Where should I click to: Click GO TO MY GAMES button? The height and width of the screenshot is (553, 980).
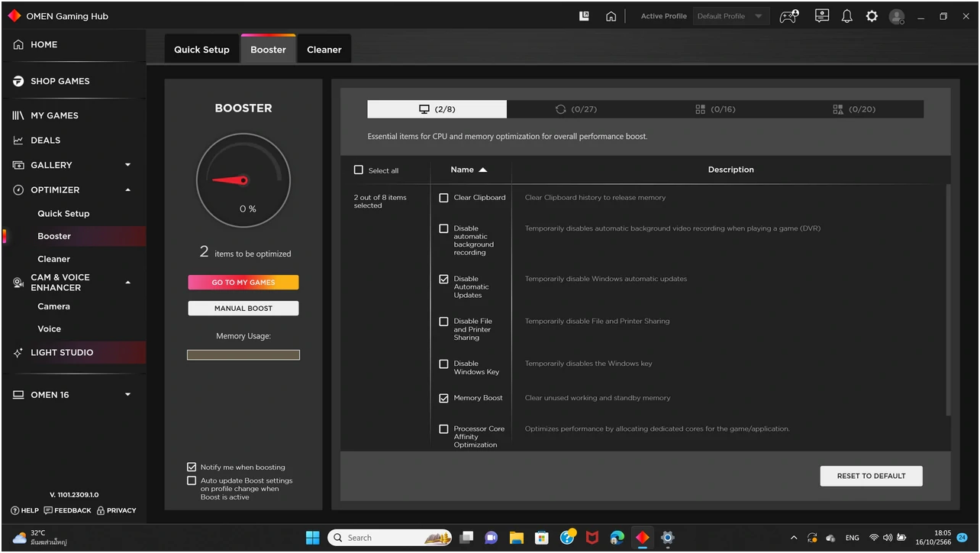(x=243, y=283)
